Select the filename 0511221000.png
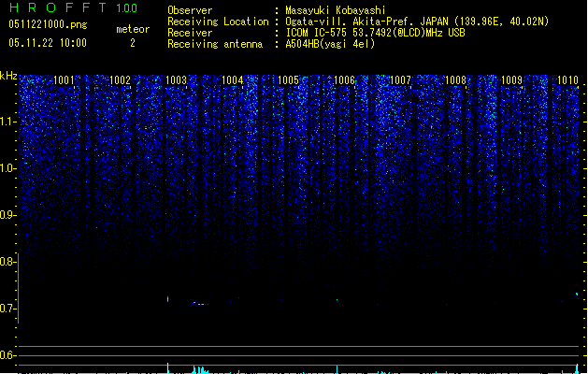Image resolution: width=588 pixels, height=374 pixels. (48, 24)
